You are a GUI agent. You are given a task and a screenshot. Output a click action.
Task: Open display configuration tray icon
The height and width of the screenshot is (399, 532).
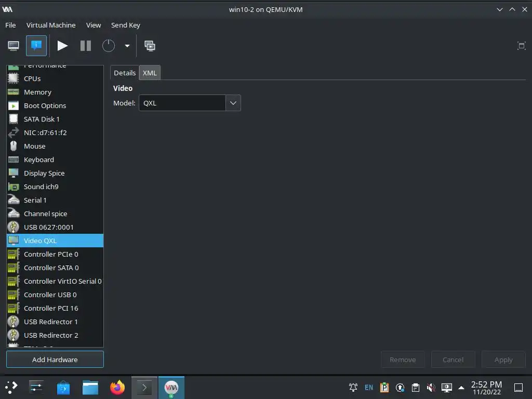tap(446, 387)
